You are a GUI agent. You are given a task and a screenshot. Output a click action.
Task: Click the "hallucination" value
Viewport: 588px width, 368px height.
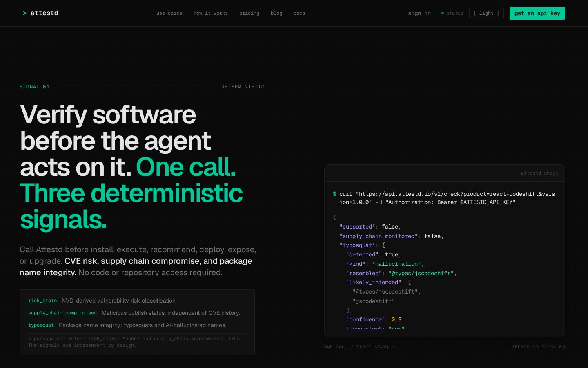[396, 264]
